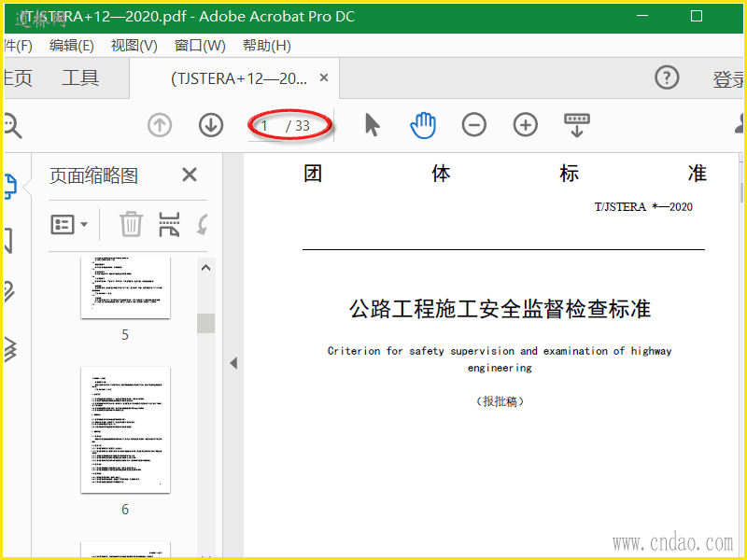Go to next page with down arrow
Image resolution: width=747 pixels, height=560 pixels.
click(211, 126)
